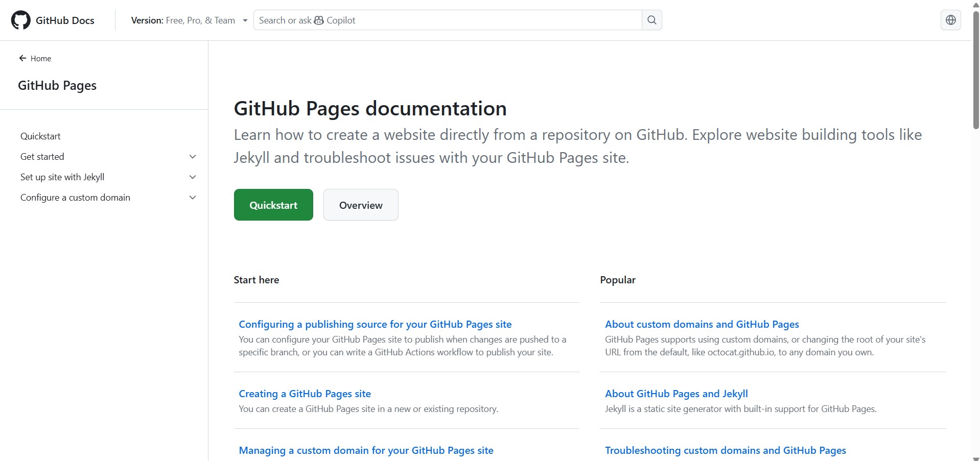
Task: Open the GitHub Pages sidebar heading
Action: 57,85
